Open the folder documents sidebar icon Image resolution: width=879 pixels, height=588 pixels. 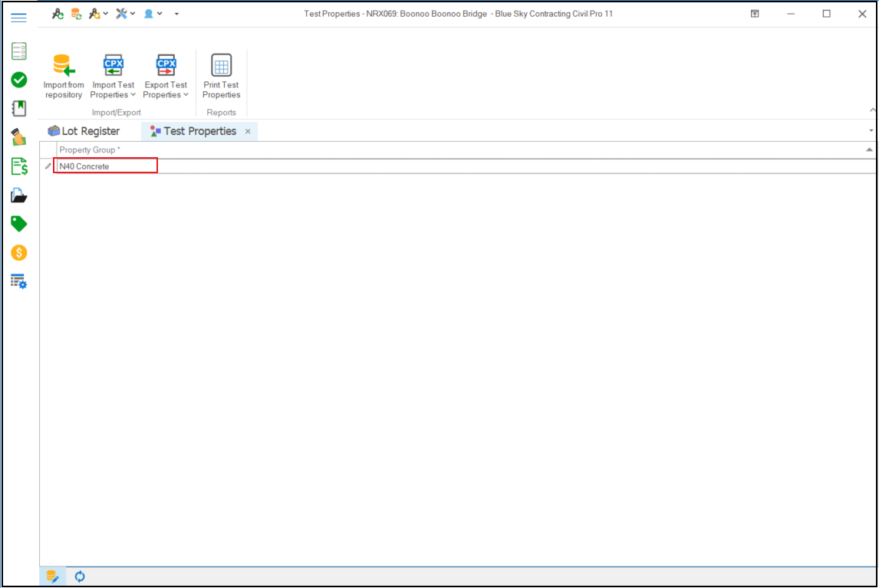pos(19,195)
